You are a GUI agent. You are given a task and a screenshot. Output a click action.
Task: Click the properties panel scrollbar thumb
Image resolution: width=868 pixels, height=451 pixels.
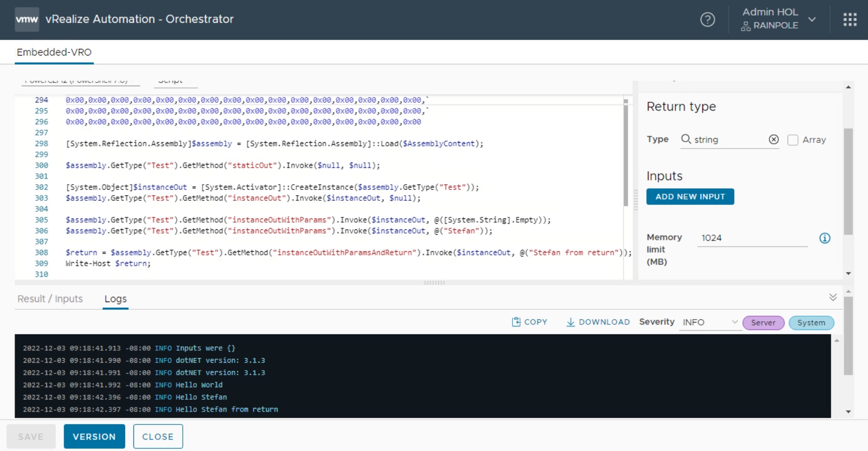click(848, 182)
